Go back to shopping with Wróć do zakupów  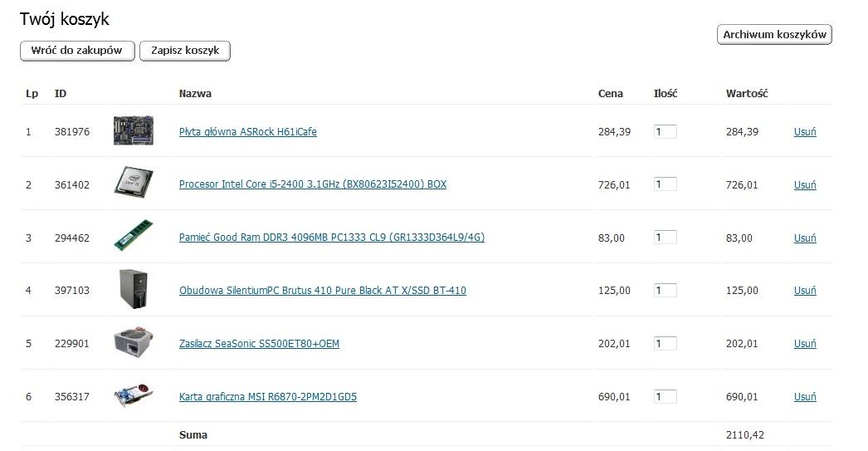pyautogui.click(x=77, y=51)
